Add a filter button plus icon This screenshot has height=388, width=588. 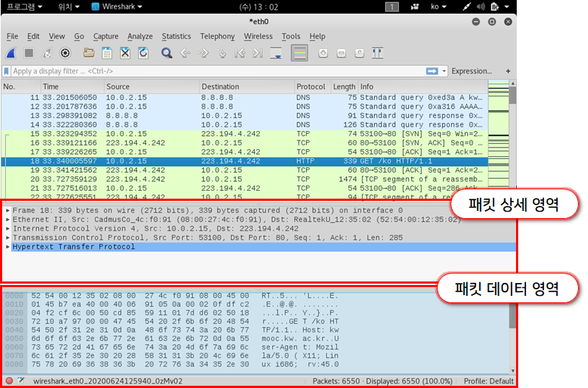(x=507, y=71)
